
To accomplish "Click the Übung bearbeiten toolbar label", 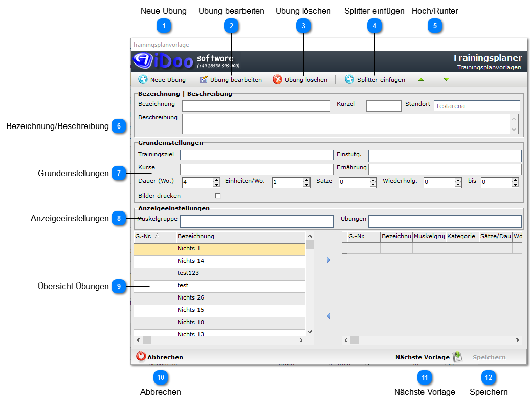I will (236, 80).
